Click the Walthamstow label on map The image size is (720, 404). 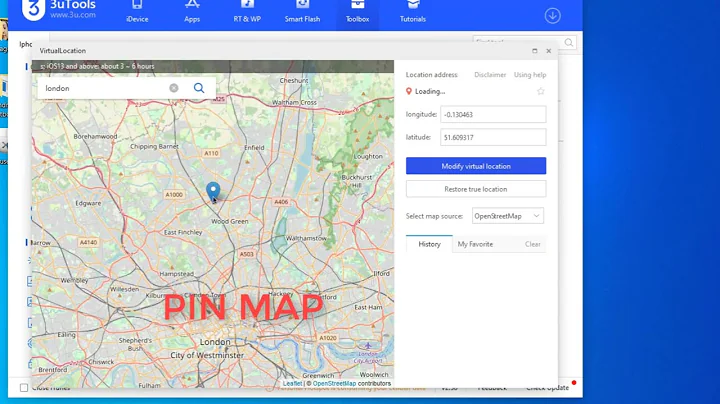tap(306, 238)
